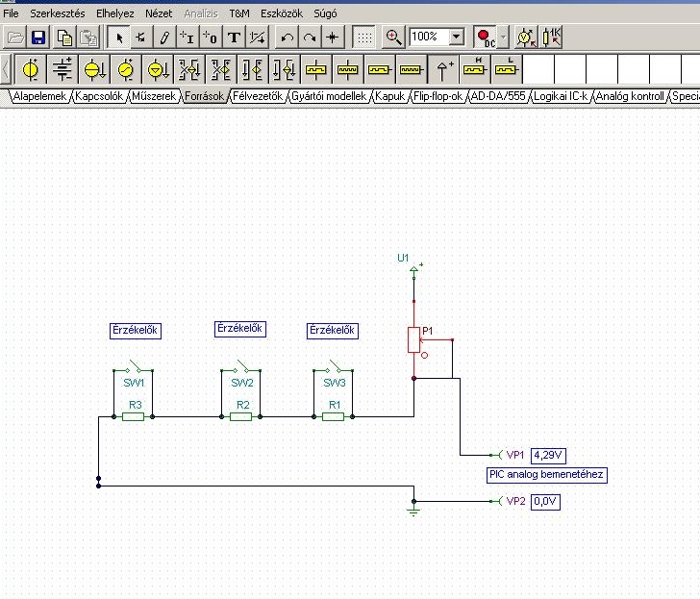Open a circuit file with folder icon
The image size is (700, 599).
[x=15, y=37]
